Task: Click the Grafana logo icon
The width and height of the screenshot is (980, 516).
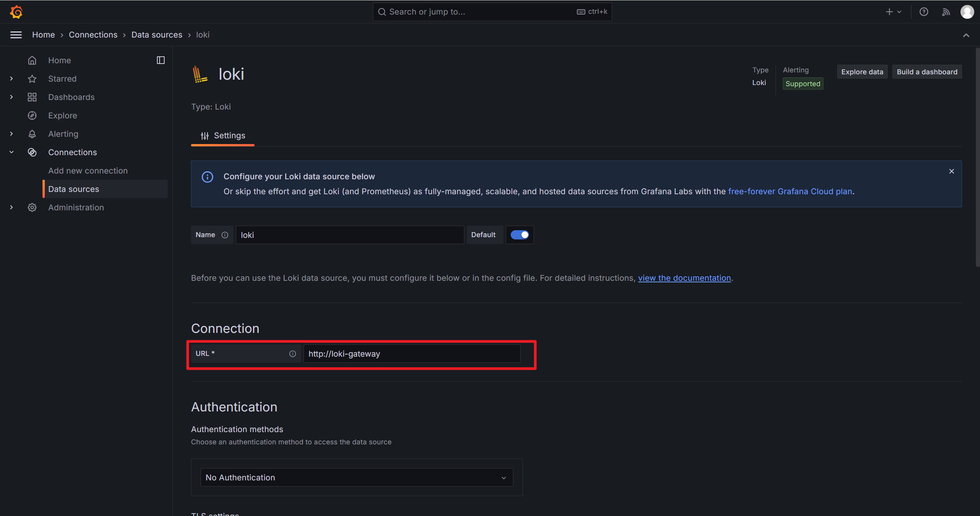Action: coord(16,12)
